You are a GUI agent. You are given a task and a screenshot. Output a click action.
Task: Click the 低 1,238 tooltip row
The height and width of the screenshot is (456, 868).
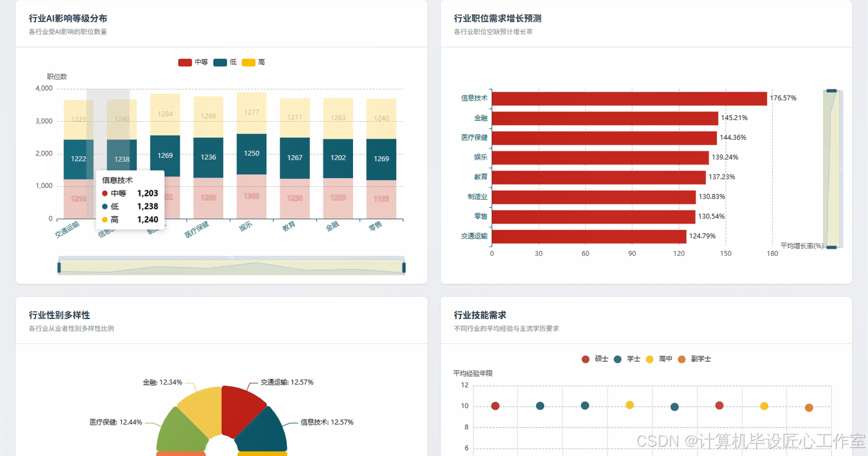click(130, 207)
